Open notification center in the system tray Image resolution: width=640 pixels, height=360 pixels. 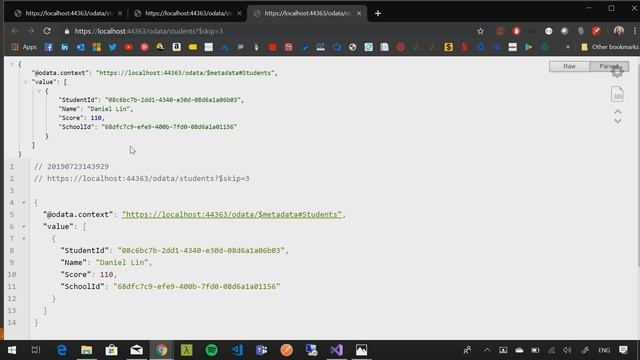(623, 350)
